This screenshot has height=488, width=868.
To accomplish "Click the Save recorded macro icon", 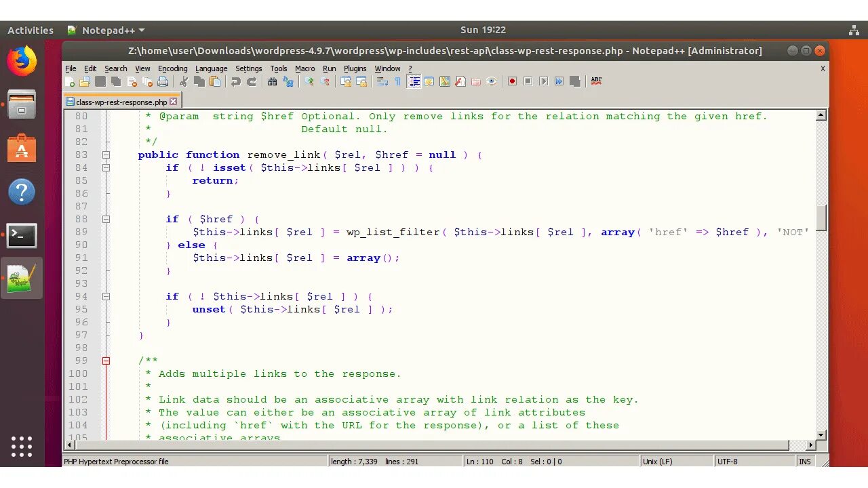I will 575,81.
